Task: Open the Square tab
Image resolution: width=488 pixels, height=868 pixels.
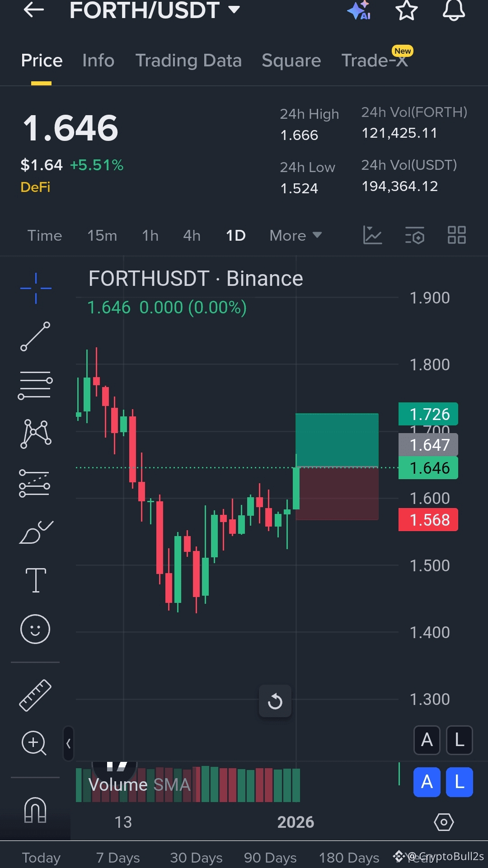Action: [x=291, y=61]
